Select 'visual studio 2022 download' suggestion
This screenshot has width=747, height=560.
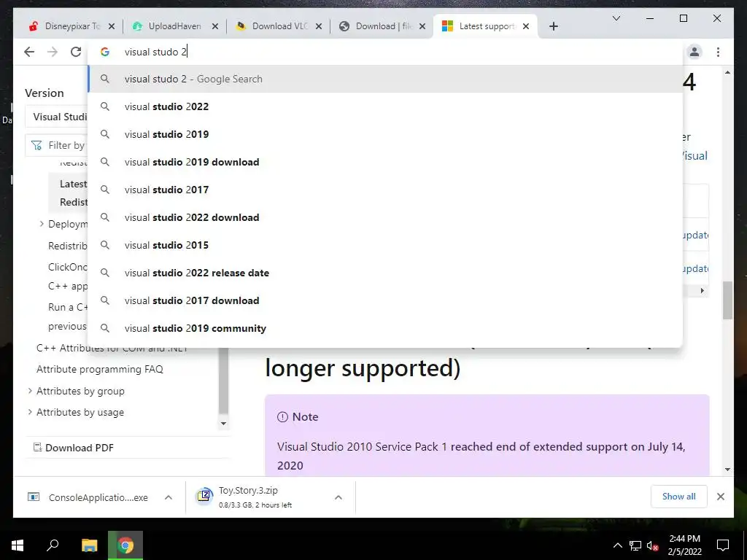click(x=385, y=217)
